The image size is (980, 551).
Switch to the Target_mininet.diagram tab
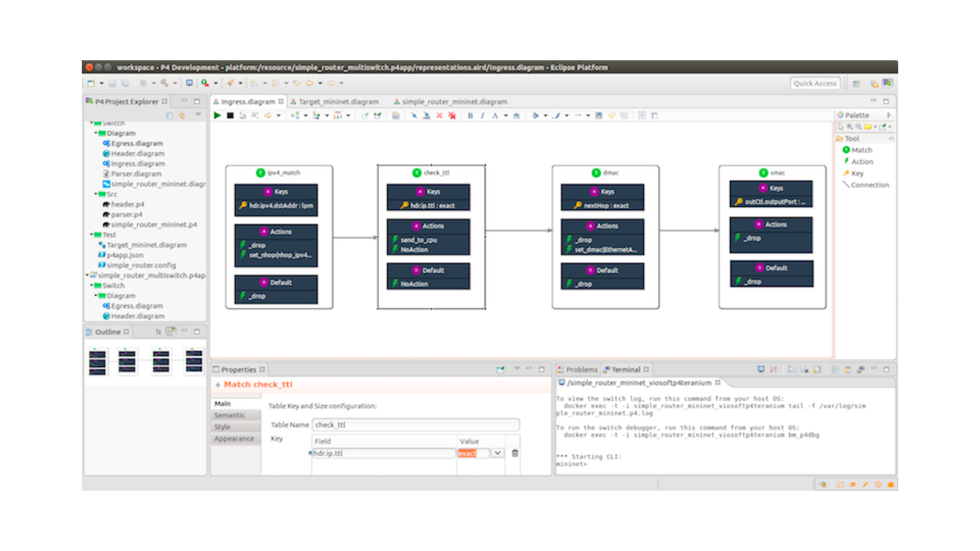(x=338, y=101)
